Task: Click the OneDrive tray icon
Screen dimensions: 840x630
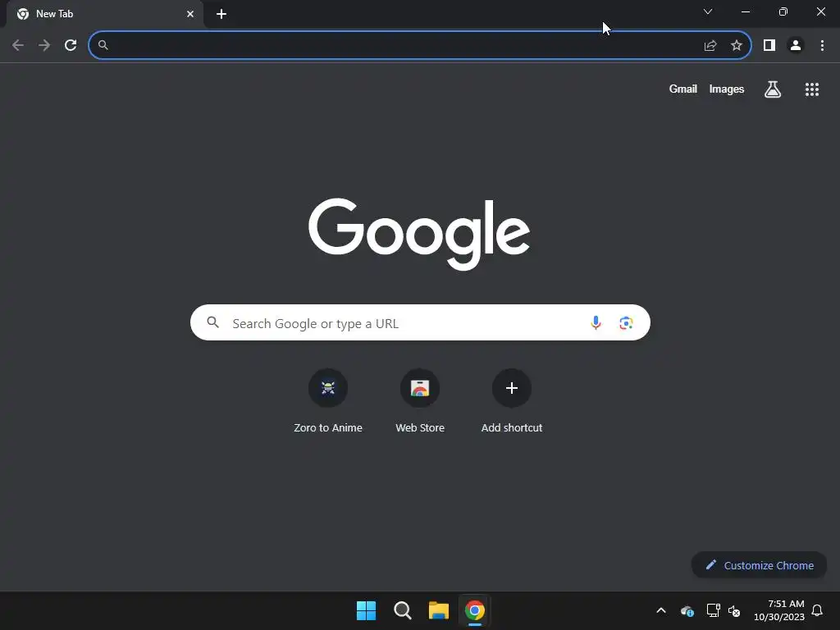Action: click(687, 610)
